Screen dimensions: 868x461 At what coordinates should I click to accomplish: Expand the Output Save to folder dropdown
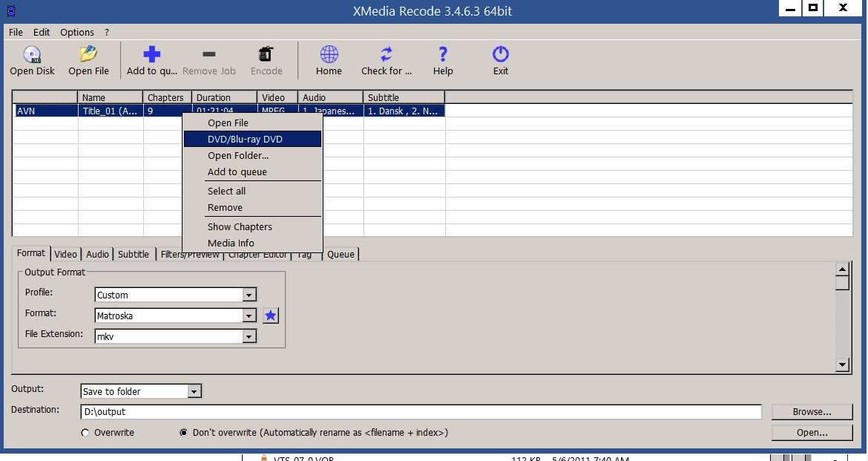(x=194, y=392)
